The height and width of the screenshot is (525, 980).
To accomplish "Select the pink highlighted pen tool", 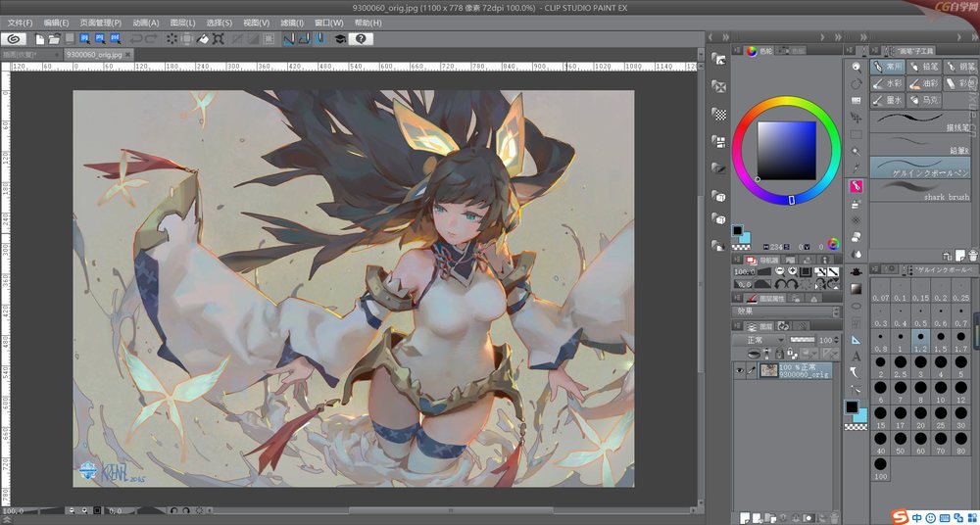I will coord(857,186).
